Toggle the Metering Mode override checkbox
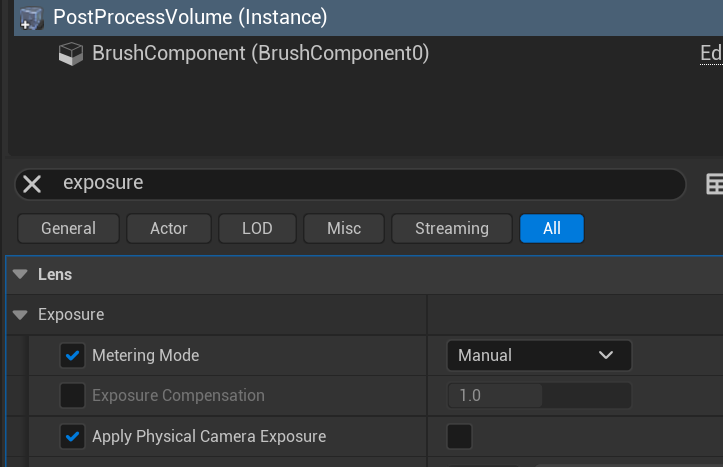723x467 pixels. pyautogui.click(x=72, y=355)
